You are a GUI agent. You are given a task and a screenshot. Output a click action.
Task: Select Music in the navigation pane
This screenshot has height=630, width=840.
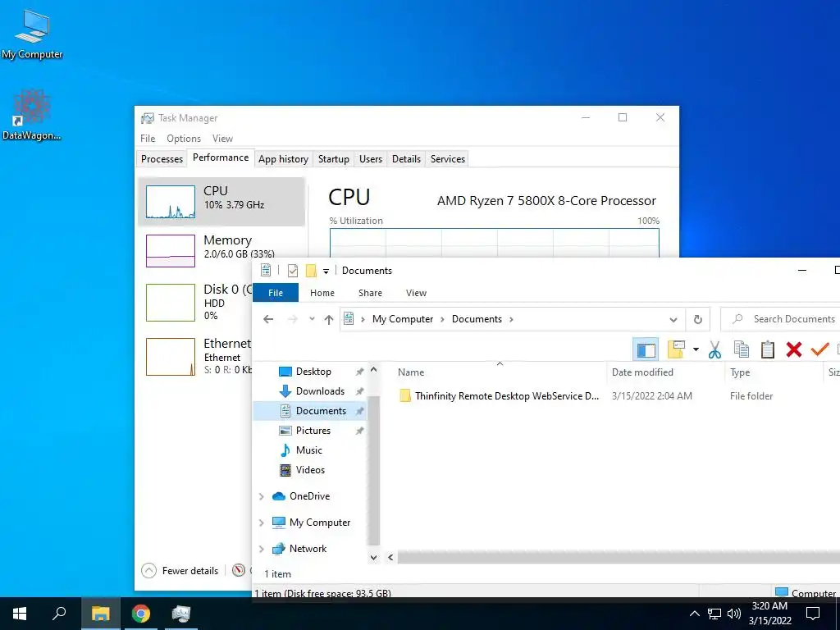(309, 450)
